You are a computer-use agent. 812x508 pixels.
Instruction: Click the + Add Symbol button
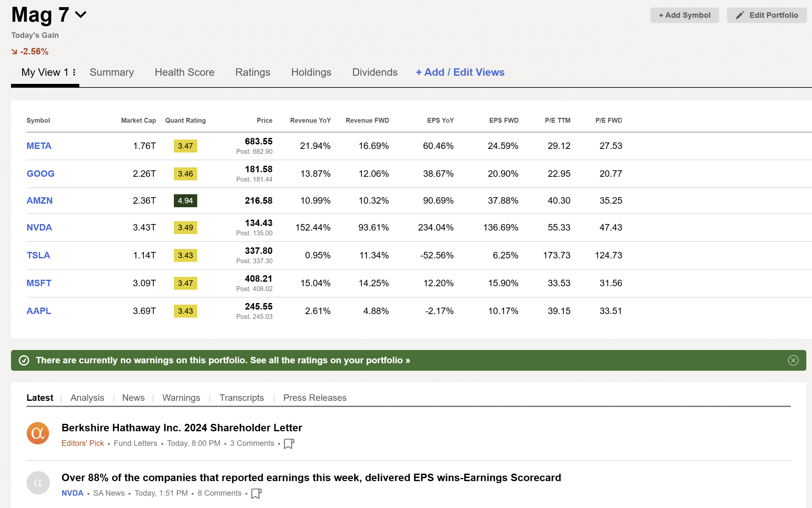[x=684, y=15]
